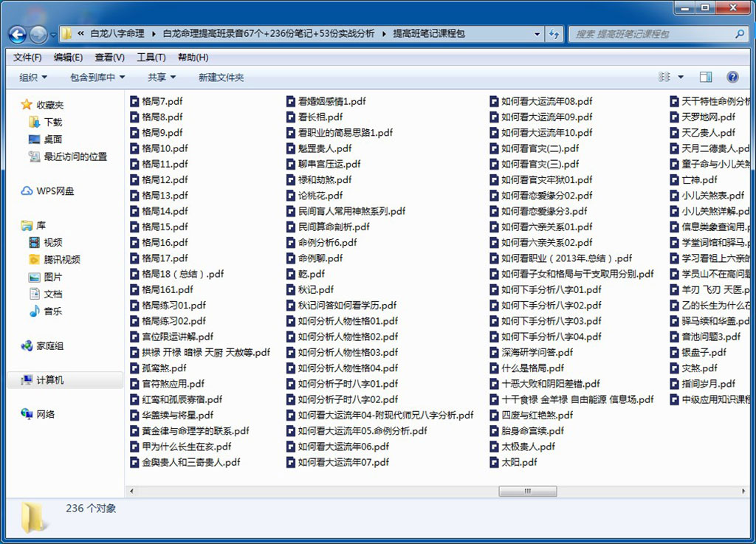Viewport: 756px width, 544px height.
Task: Open the 工具(T) menu
Action: 151,58
